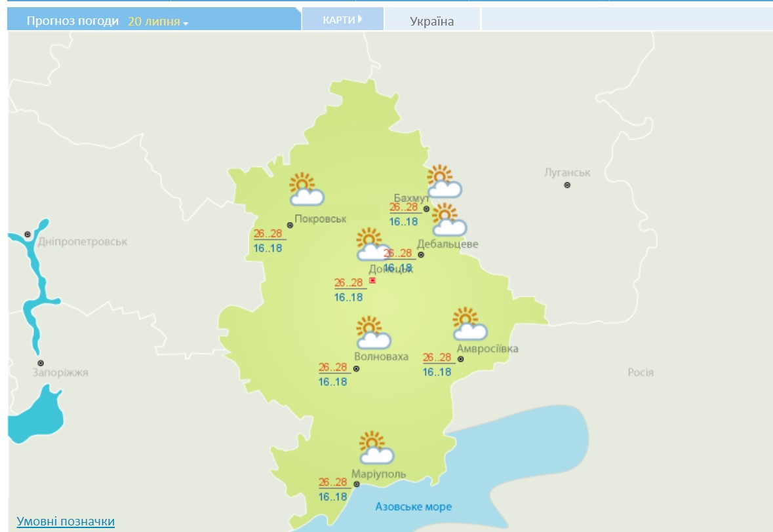Click the weather icon above Покровськ
773x532 pixels.
pos(307,189)
